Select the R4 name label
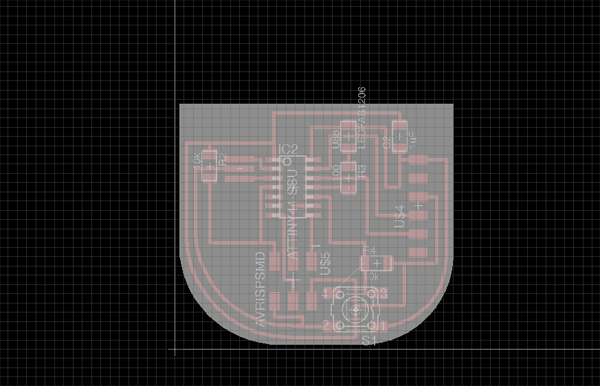This screenshot has width=600, height=386. pos(369,251)
